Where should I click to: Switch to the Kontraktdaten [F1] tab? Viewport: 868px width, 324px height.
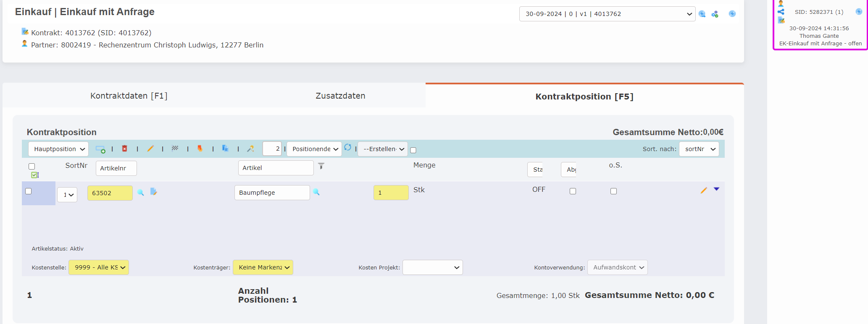click(x=129, y=96)
